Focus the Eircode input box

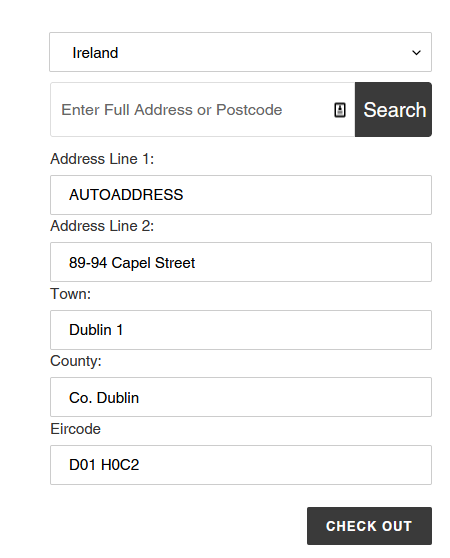point(241,465)
